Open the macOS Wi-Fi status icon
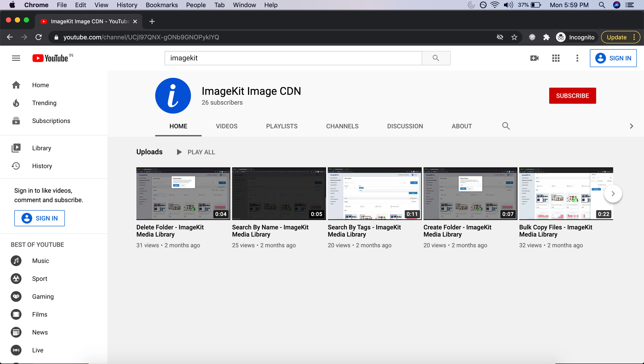 click(495, 5)
